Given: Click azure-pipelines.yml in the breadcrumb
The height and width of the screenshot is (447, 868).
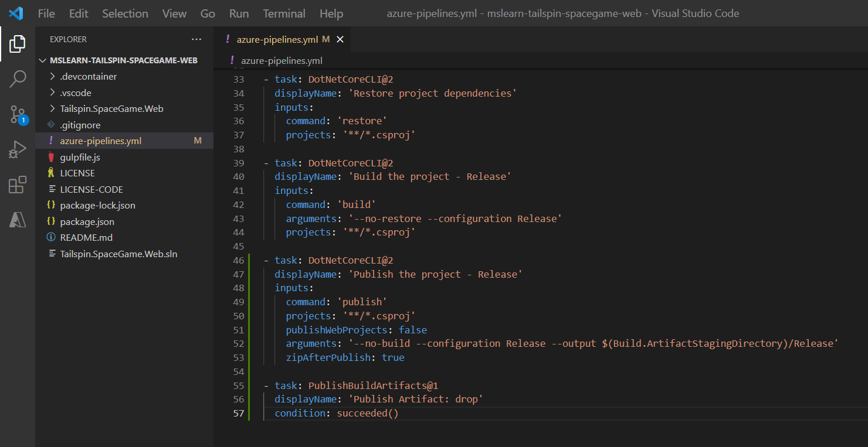Looking at the screenshot, I should pyautogui.click(x=282, y=60).
